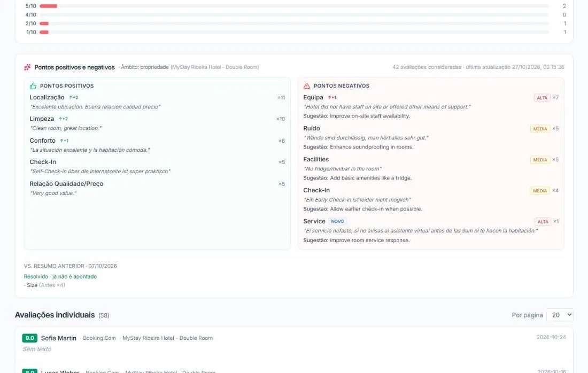Click the resolved 'Size' item

(44, 285)
